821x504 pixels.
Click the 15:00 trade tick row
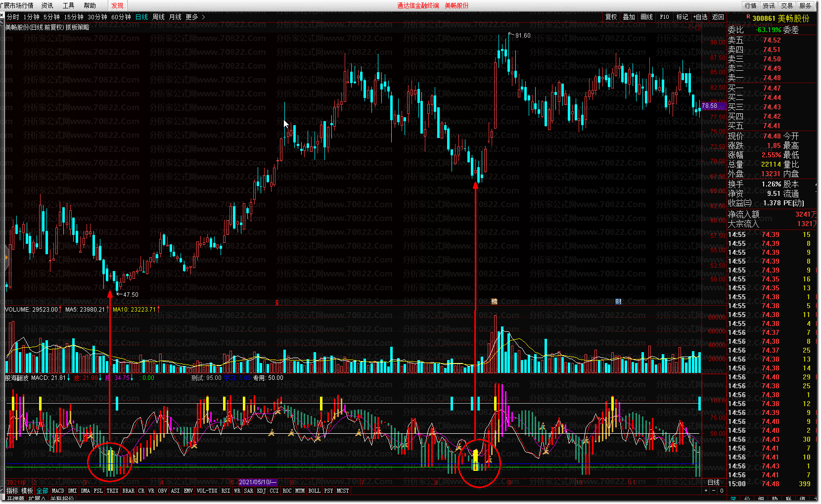(x=772, y=484)
